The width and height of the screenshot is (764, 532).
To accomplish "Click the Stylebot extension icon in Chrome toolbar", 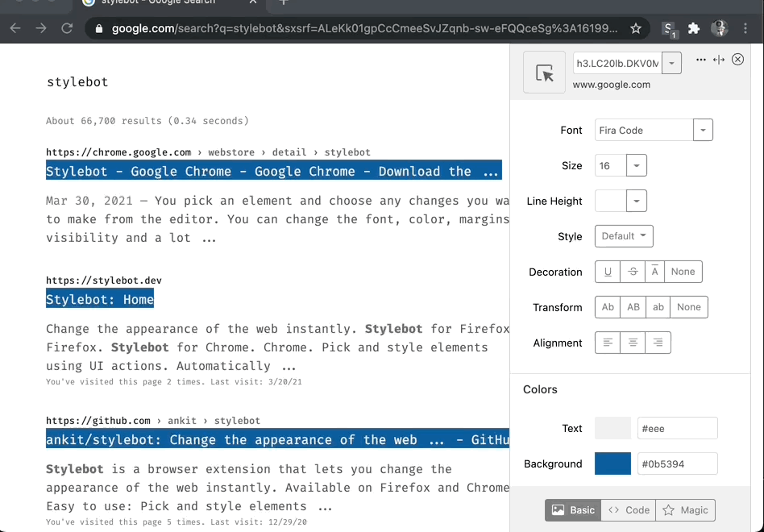I will coord(670,29).
